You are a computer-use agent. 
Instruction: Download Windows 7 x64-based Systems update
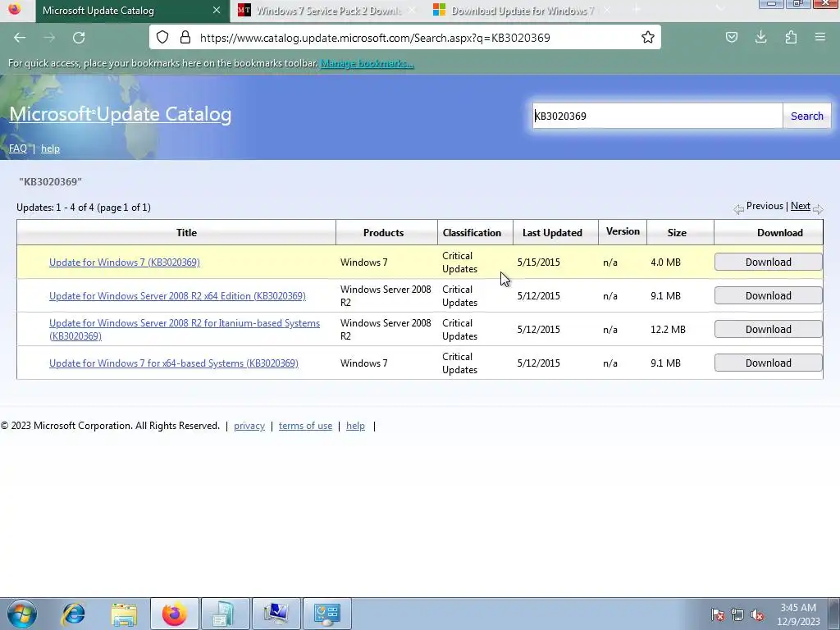point(768,363)
